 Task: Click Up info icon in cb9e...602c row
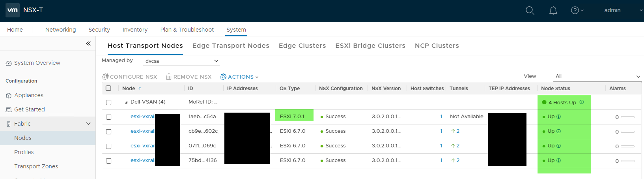(558, 131)
